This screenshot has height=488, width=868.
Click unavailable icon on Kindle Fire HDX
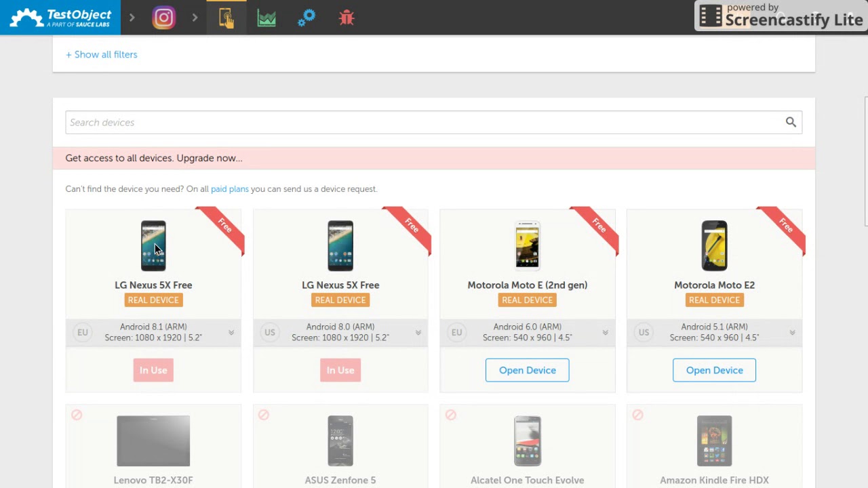tap(637, 415)
